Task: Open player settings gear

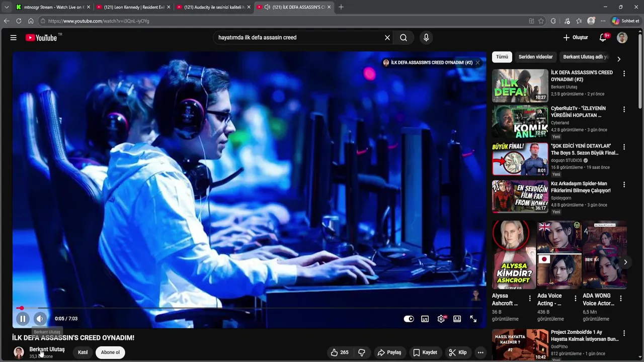Action: tap(441, 319)
